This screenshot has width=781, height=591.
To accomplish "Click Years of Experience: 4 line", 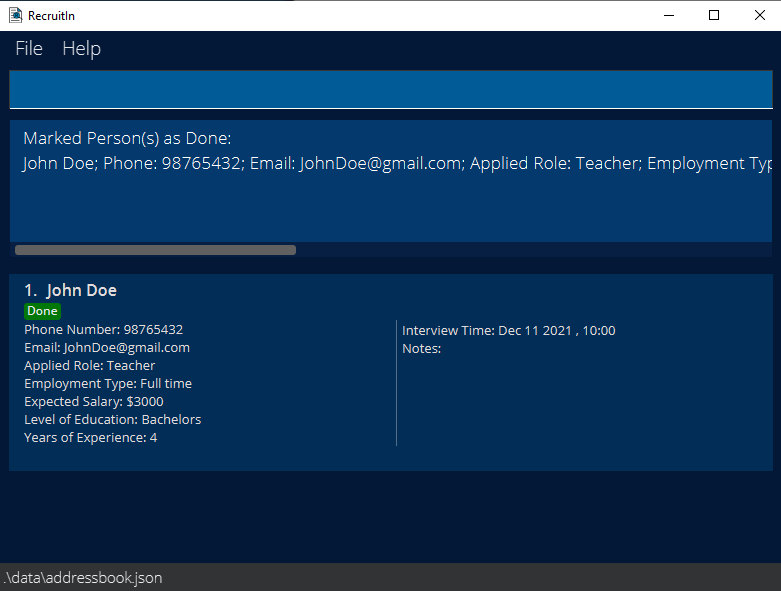I will coord(91,437).
